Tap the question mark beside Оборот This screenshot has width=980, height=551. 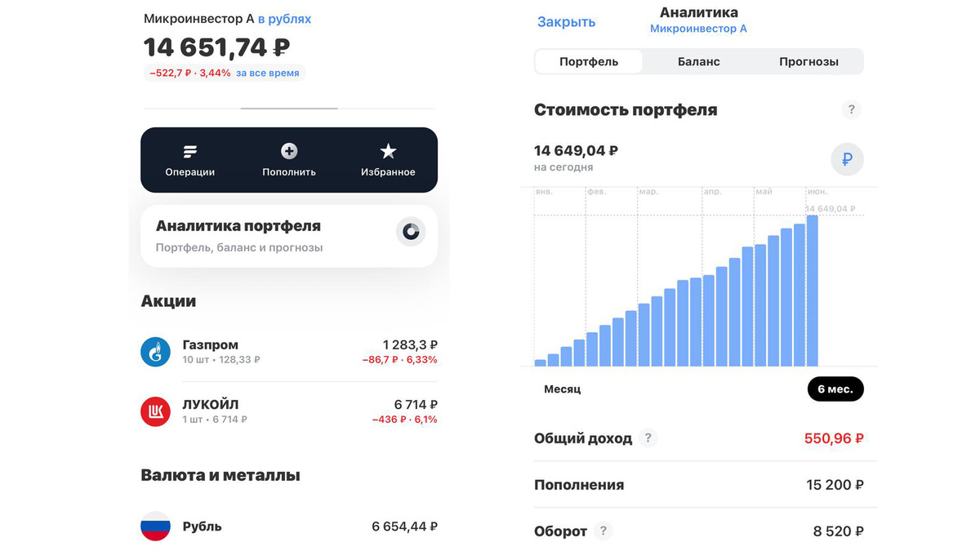[x=603, y=531]
